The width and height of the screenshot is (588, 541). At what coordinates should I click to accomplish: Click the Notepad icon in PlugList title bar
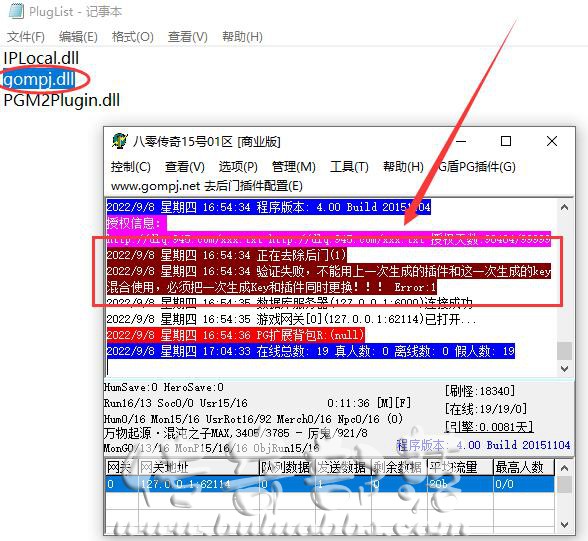pos(16,11)
